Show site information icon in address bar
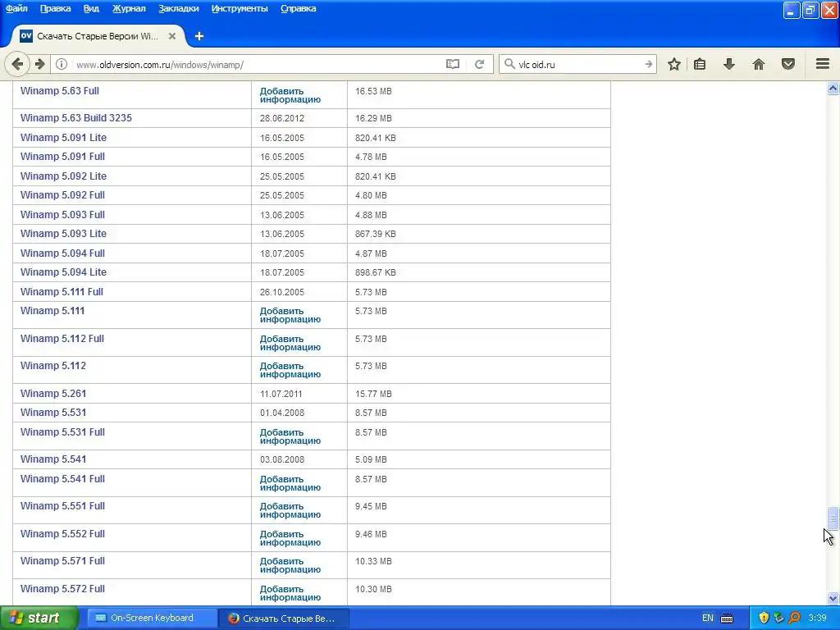The height and width of the screenshot is (630, 840). point(62,64)
